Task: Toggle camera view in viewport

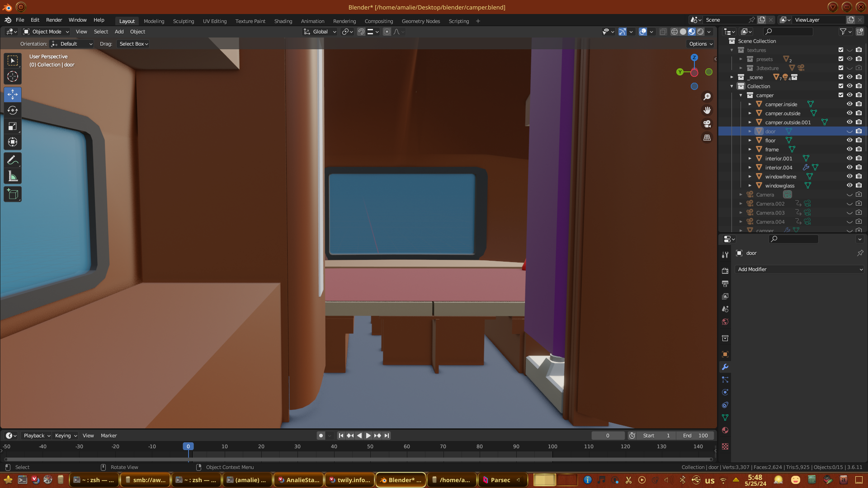Action: 707,124
